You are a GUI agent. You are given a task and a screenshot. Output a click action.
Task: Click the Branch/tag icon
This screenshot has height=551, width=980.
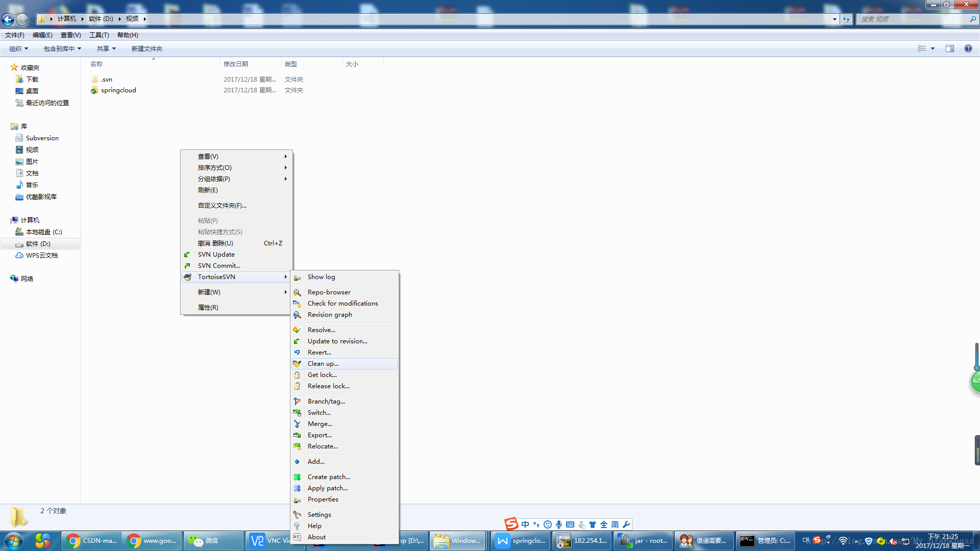tap(297, 402)
